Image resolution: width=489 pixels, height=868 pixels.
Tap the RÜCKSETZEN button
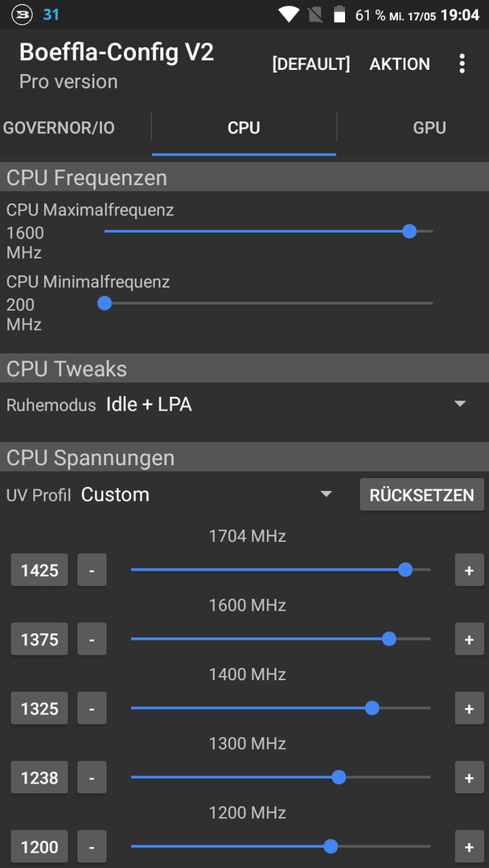(421, 494)
